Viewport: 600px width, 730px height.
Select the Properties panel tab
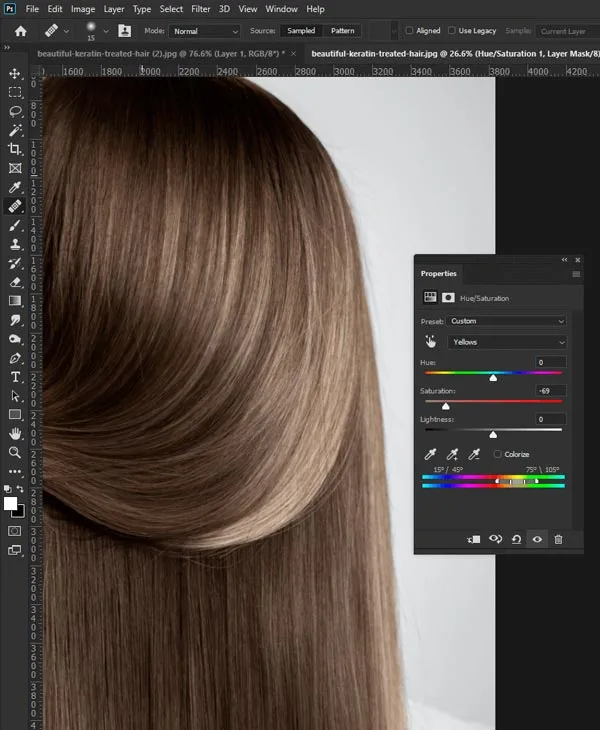click(x=438, y=274)
